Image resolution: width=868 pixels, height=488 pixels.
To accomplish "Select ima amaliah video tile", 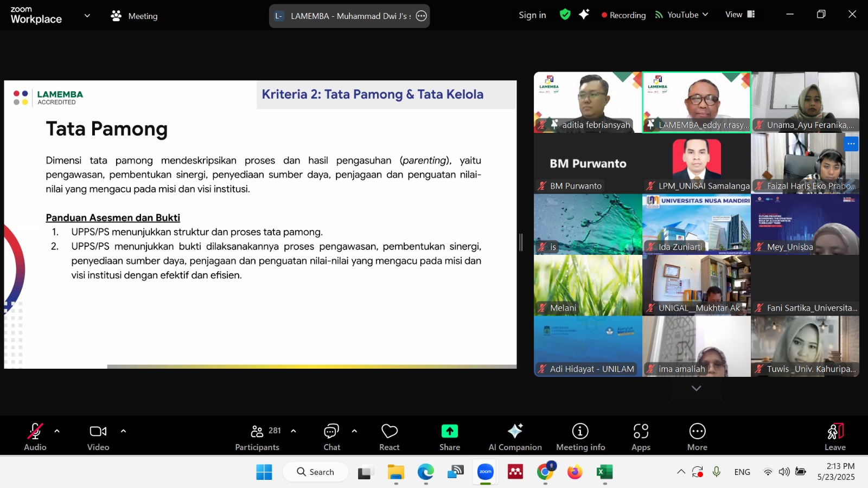I will (697, 346).
